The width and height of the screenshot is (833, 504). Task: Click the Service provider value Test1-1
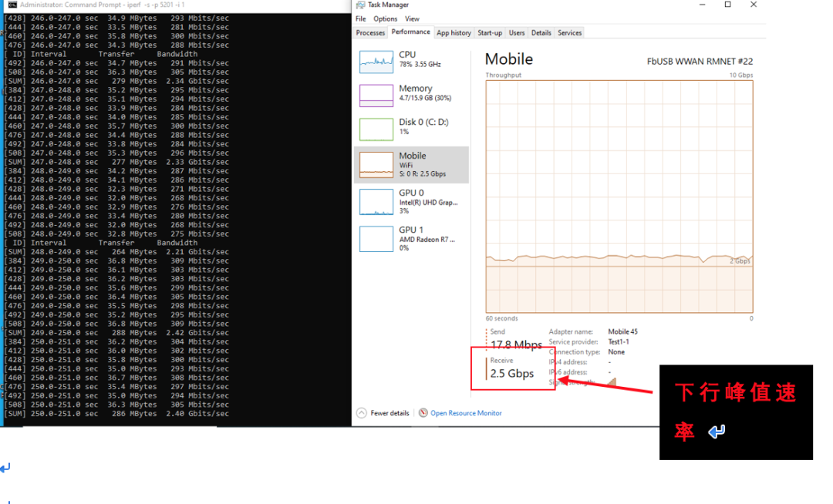pyautogui.click(x=619, y=341)
